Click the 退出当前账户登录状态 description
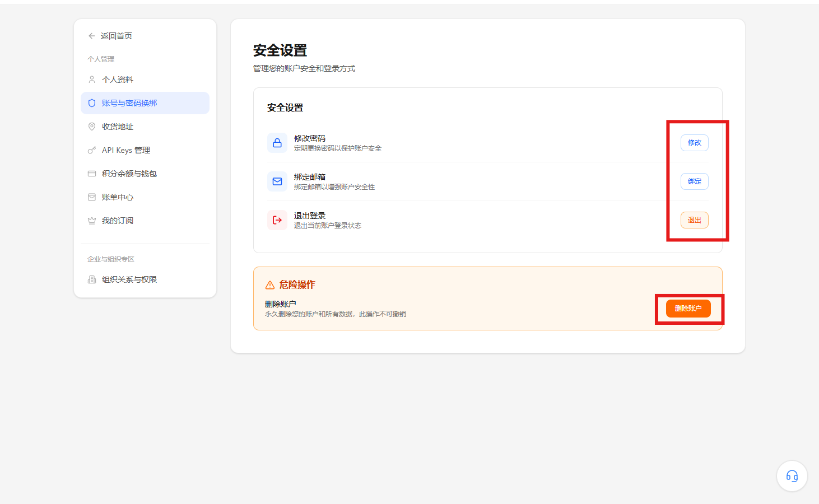819x504 pixels. [328, 226]
